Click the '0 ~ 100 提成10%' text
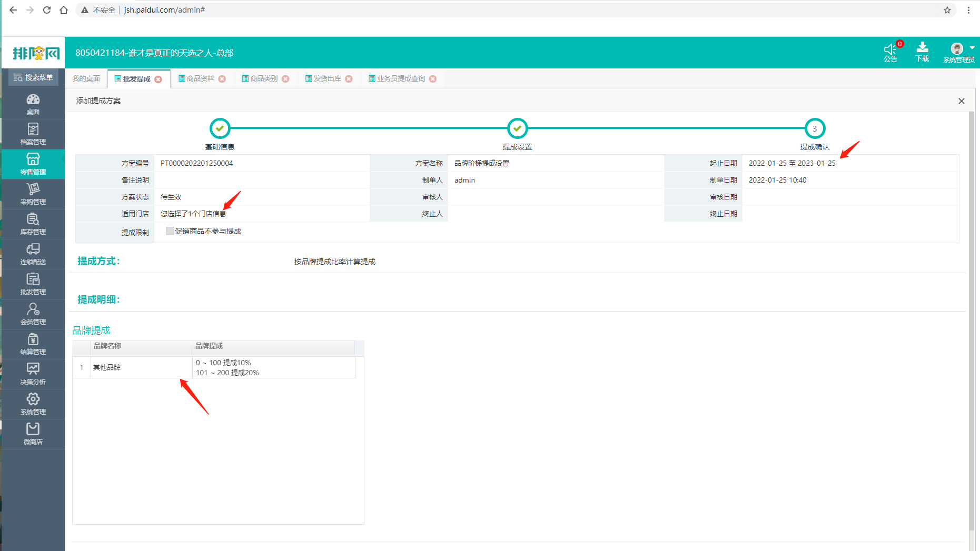Screen dimensions: 980x551 click(223, 363)
